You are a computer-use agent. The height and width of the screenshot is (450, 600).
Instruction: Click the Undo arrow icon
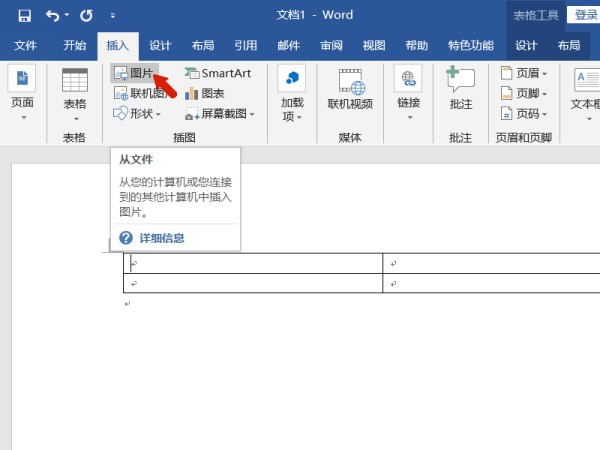pos(53,16)
